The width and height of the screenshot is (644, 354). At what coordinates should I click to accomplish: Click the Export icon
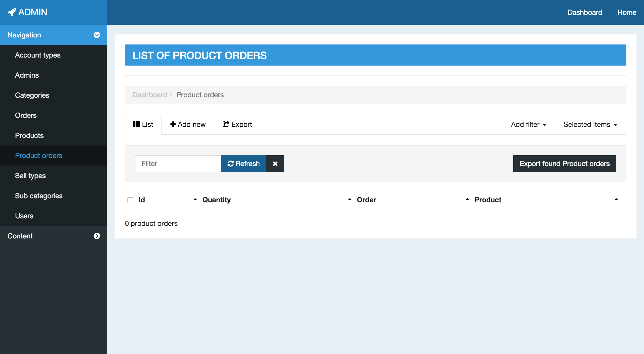(x=226, y=124)
